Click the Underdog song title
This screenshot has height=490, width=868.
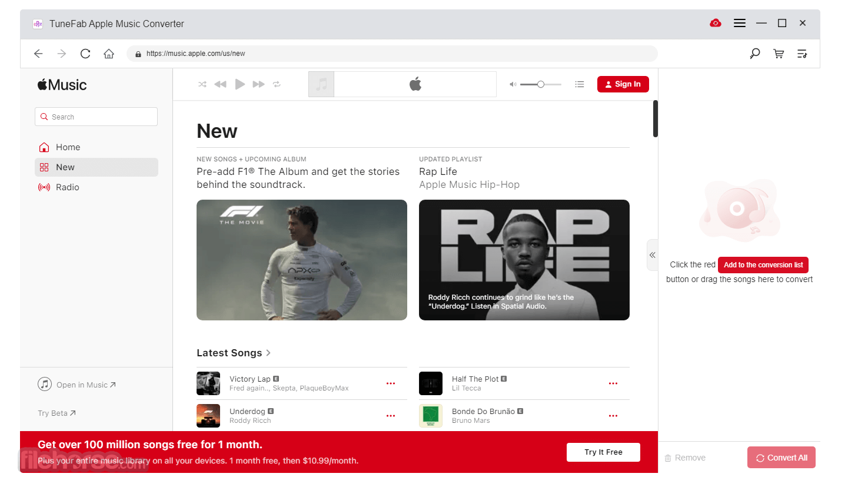click(247, 411)
